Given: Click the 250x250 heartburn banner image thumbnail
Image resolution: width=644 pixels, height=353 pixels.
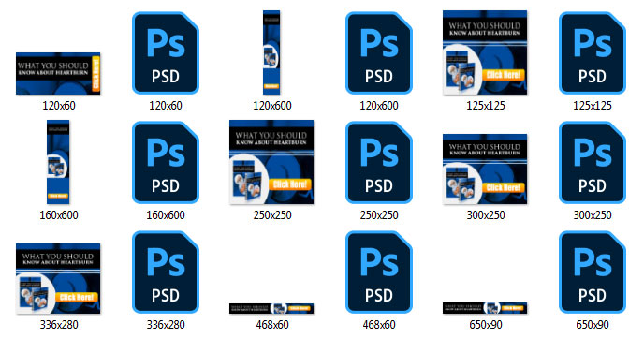Looking at the screenshot, I should point(271,162).
